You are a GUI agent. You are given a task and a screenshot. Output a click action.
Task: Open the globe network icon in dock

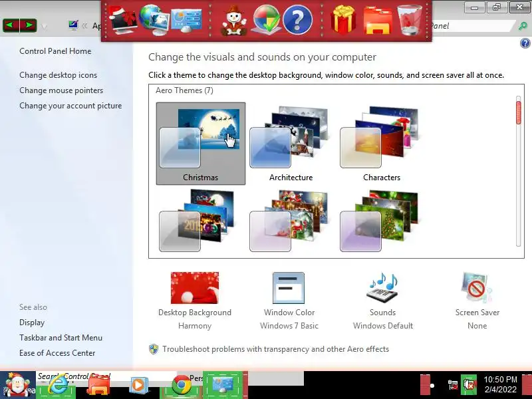154,20
